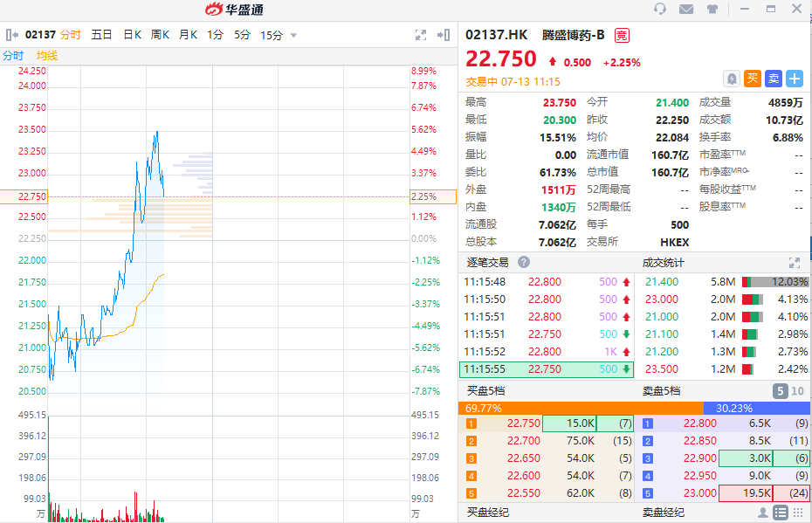Click the red 竞 auction badge
The image size is (812, 523).
tap(622, 35)
